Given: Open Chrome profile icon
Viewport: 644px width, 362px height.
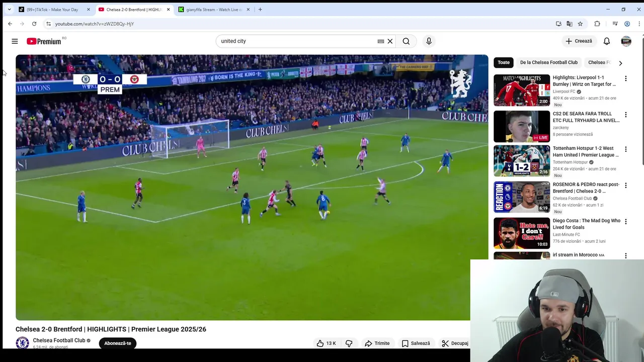Looking at the screenshot, I should [627, 24].
